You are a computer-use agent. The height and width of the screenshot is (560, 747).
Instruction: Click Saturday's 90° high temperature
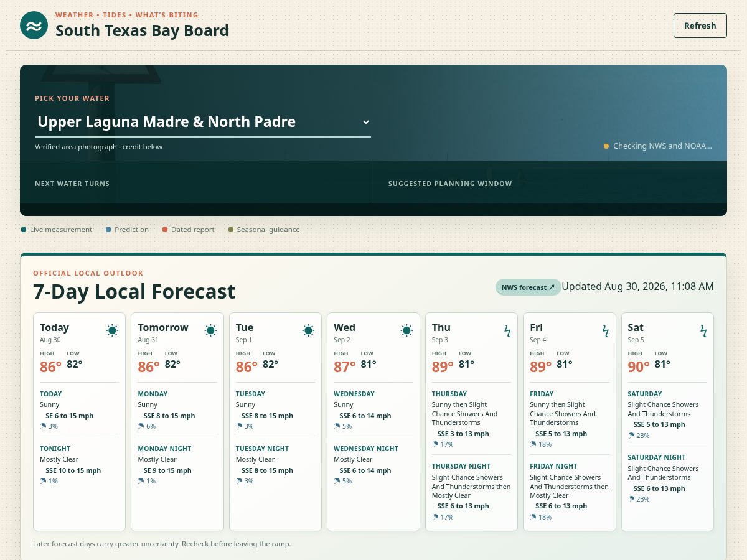coord(639,367)
